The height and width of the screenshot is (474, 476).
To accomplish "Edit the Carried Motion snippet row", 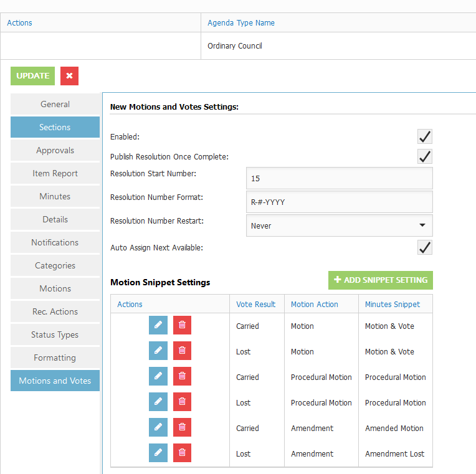I will [158, 326].
